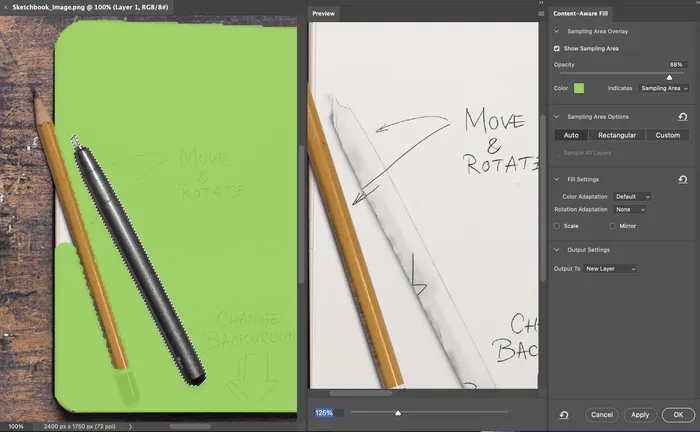This screenshot has width=700, height=432.
Task: Choose the Auto sampling area option
Action: pos(571,135)
